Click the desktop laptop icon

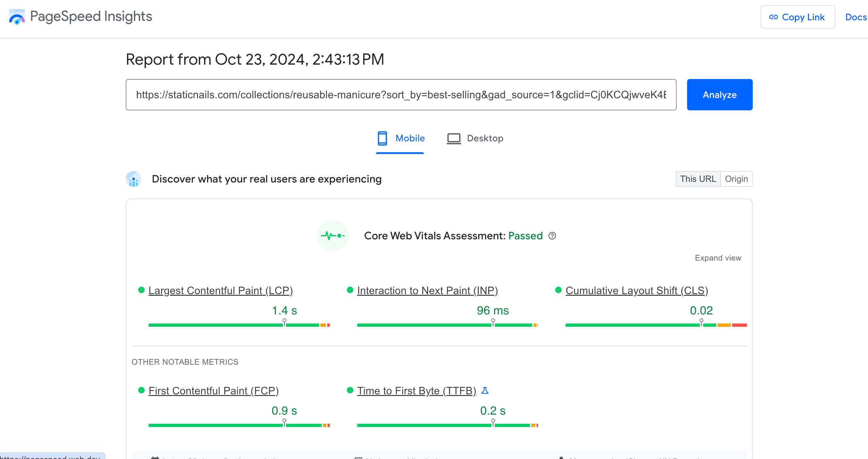click(454, 138)
